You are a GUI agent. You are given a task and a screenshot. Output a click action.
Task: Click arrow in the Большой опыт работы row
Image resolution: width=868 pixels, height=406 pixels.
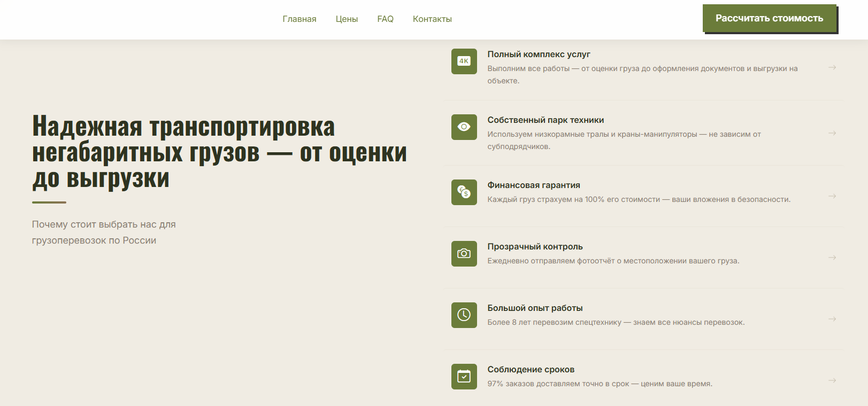pos(832,319)
